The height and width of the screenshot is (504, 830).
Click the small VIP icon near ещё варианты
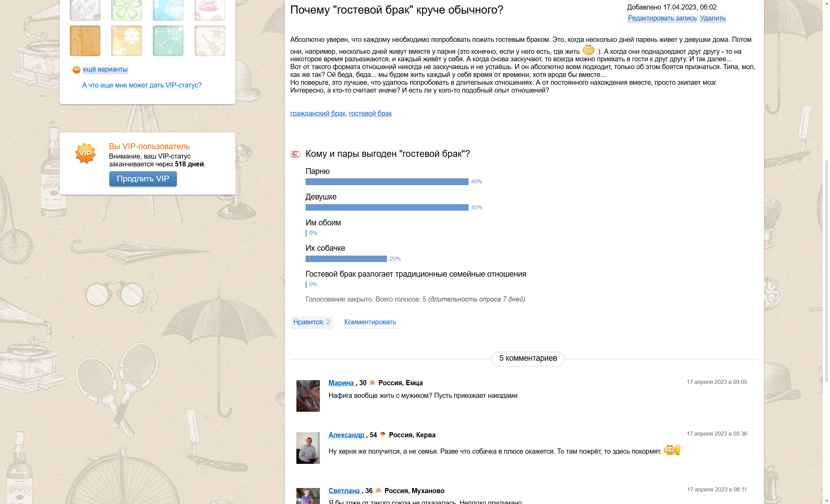coord(76,70)
